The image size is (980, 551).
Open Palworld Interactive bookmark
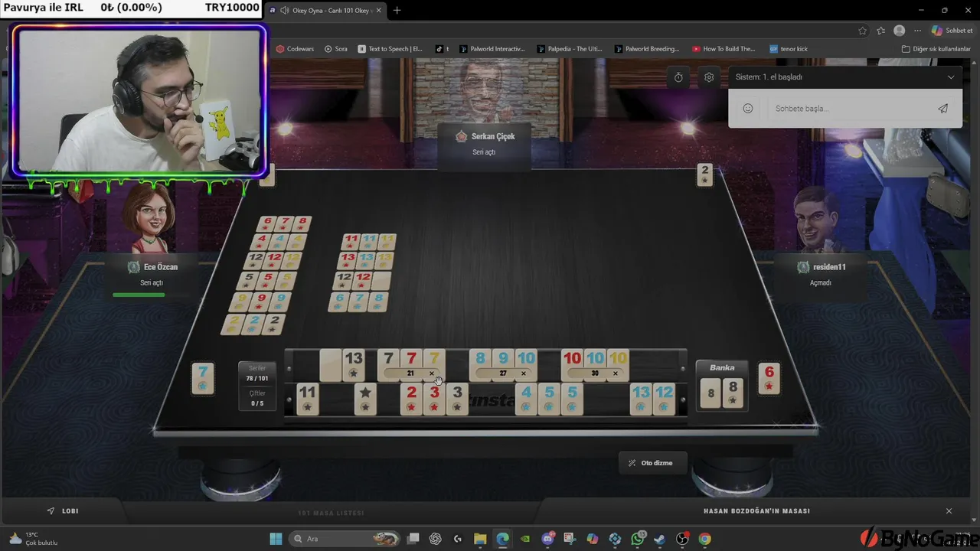click(492, 49)
